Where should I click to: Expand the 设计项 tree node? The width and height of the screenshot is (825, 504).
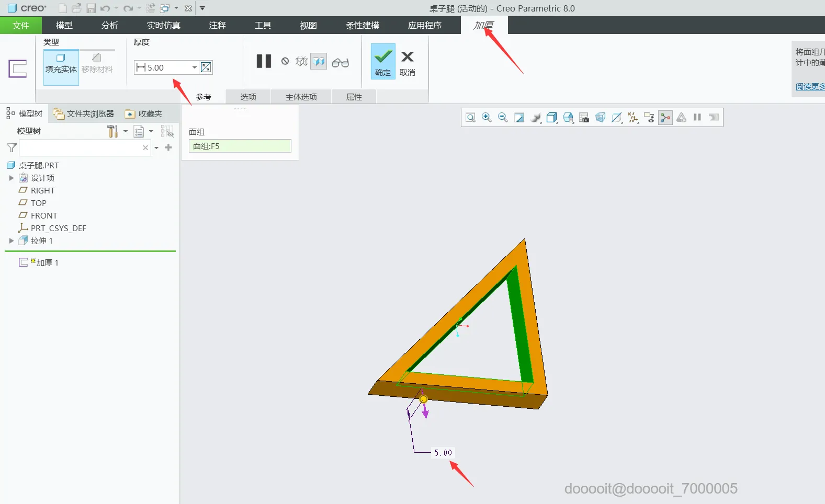(12, 178)
